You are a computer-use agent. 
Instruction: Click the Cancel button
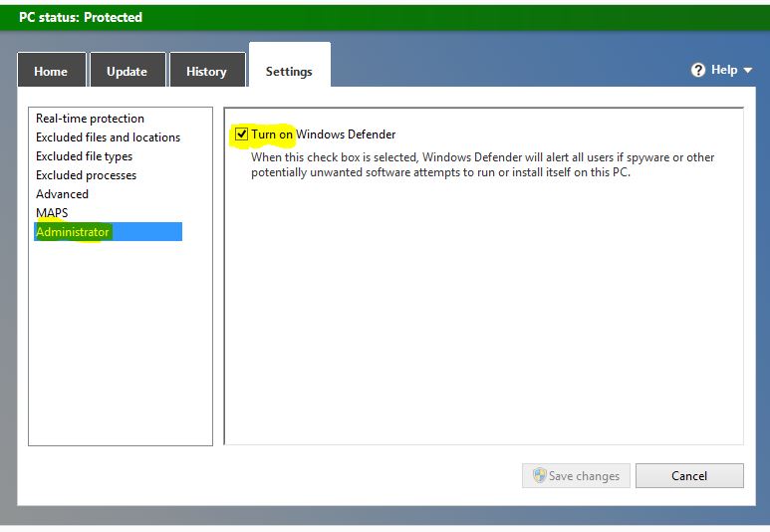(689, 475)
